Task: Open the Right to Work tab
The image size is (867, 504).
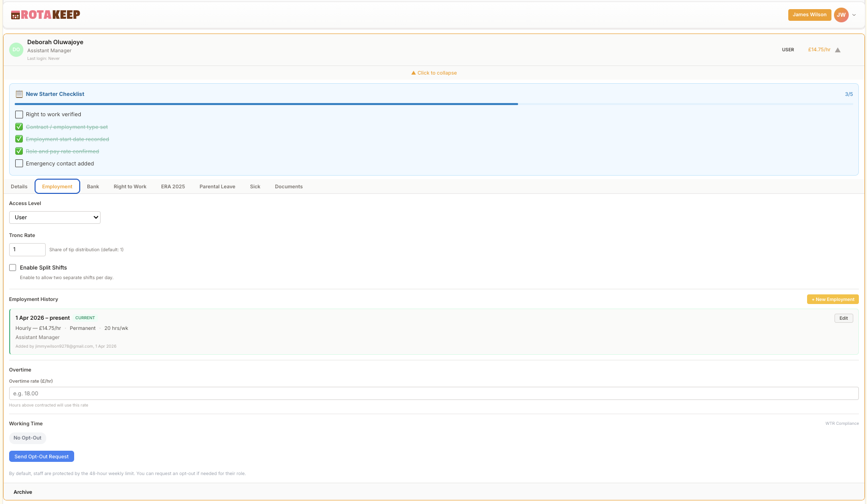Action: pos(130,187)
